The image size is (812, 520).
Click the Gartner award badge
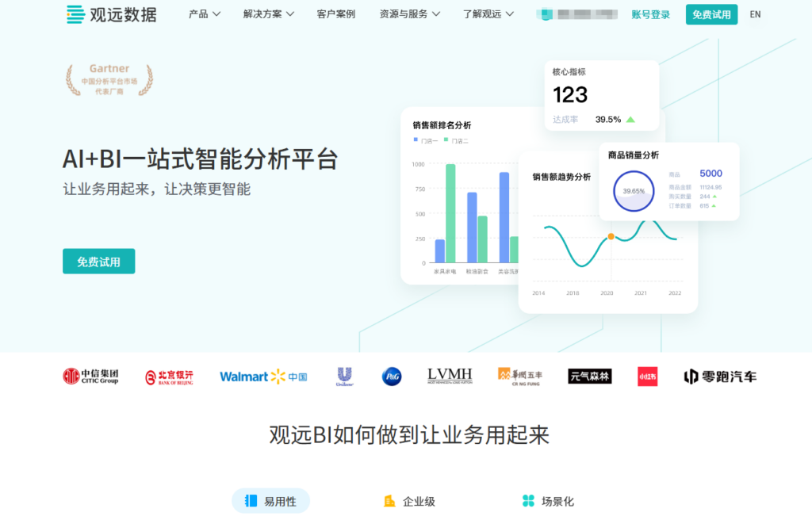tap(109, 80)
